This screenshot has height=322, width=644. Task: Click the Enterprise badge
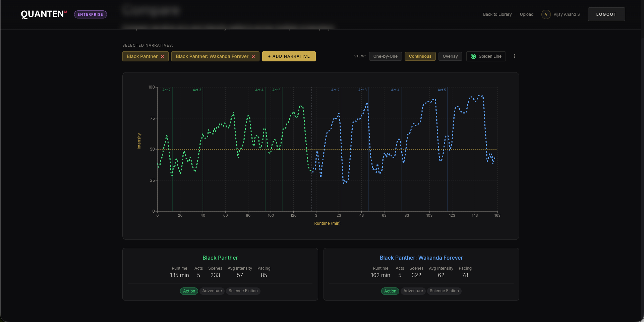click(90, 14)
